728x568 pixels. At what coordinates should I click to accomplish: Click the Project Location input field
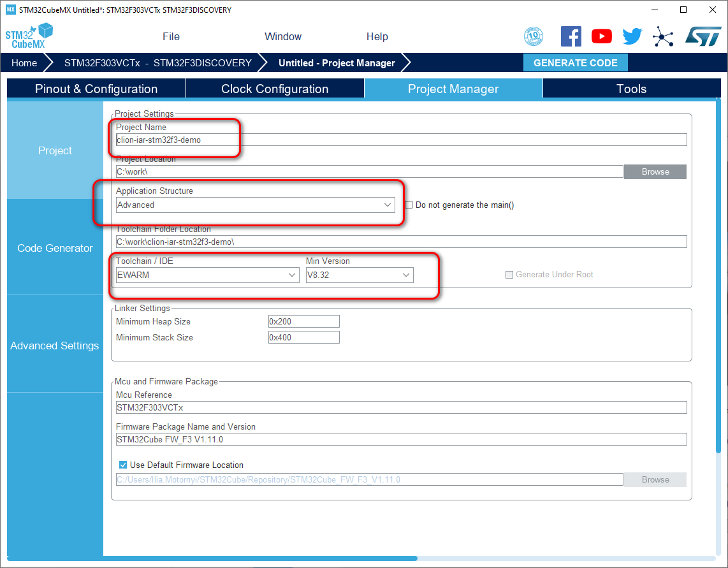(369, 172)
